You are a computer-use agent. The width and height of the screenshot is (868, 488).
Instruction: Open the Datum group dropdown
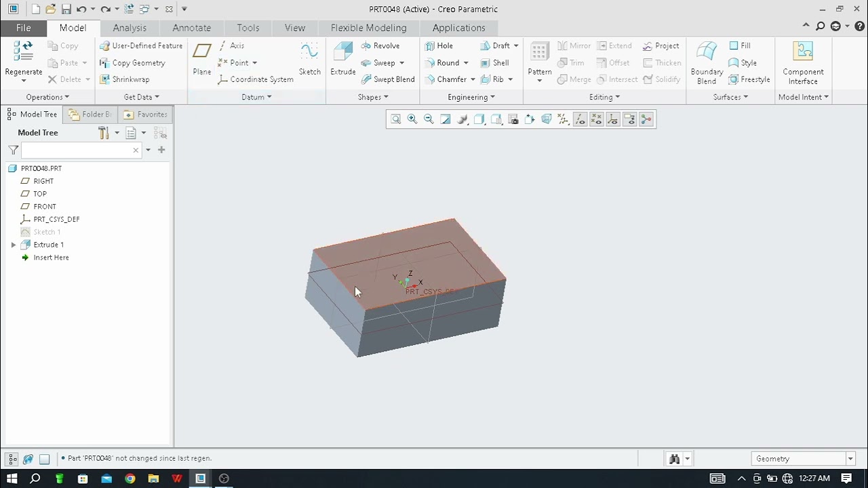pyautogui.click(x=256, y=97)
